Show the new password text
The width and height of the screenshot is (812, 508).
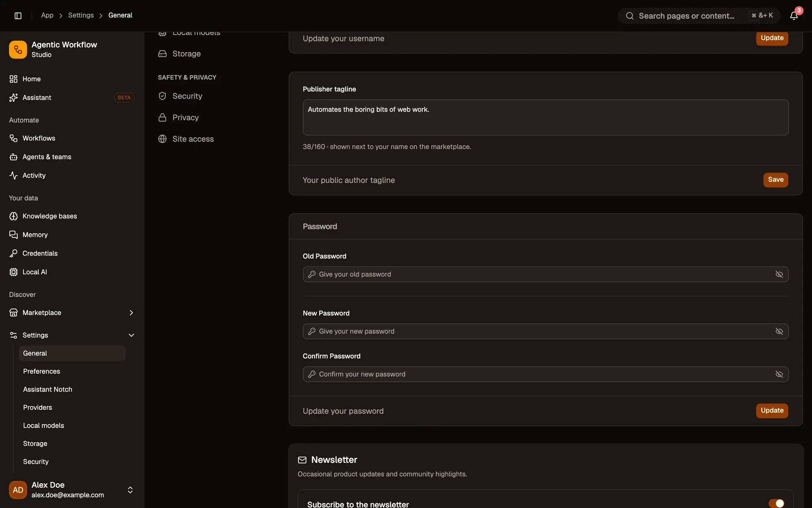pos(779,331)
